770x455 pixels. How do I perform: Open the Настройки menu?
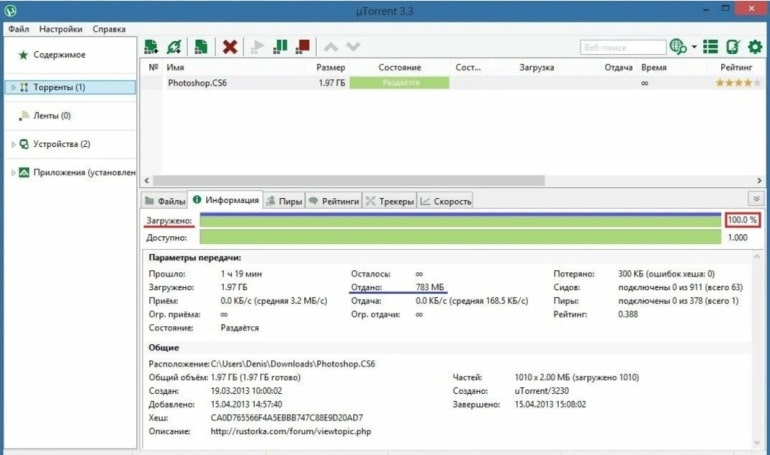61,29
